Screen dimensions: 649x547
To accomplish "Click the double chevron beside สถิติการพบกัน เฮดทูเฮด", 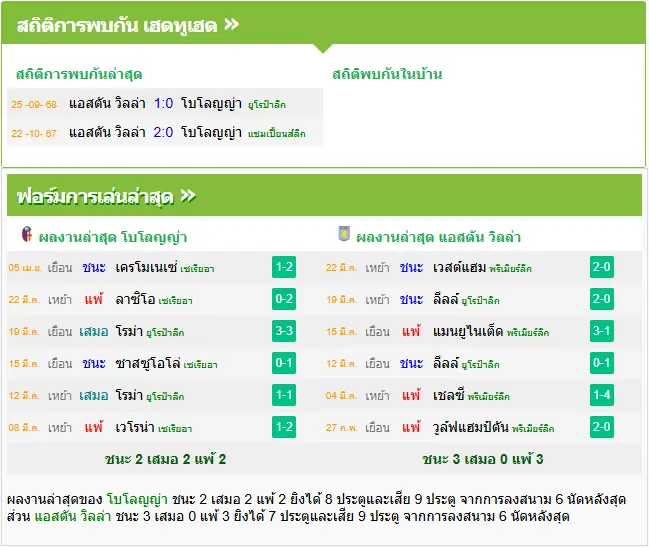I will click(x=231, y=24).
